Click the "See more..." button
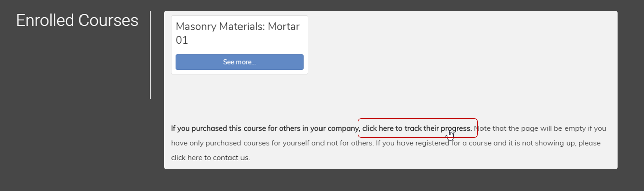The width and height of the screenshot is (644, 191). click(x=239, y=62)
